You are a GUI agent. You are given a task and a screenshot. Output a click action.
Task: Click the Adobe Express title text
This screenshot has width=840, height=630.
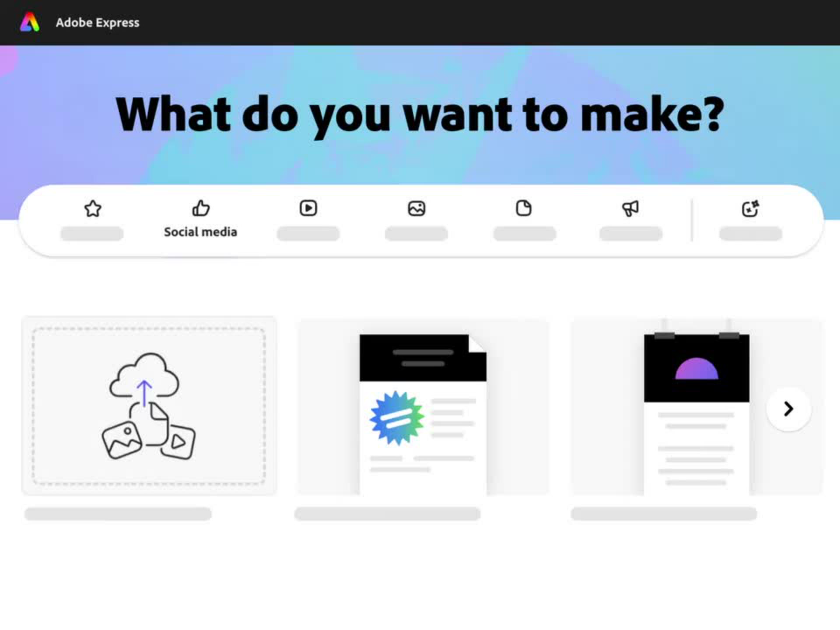pos(98,23)
